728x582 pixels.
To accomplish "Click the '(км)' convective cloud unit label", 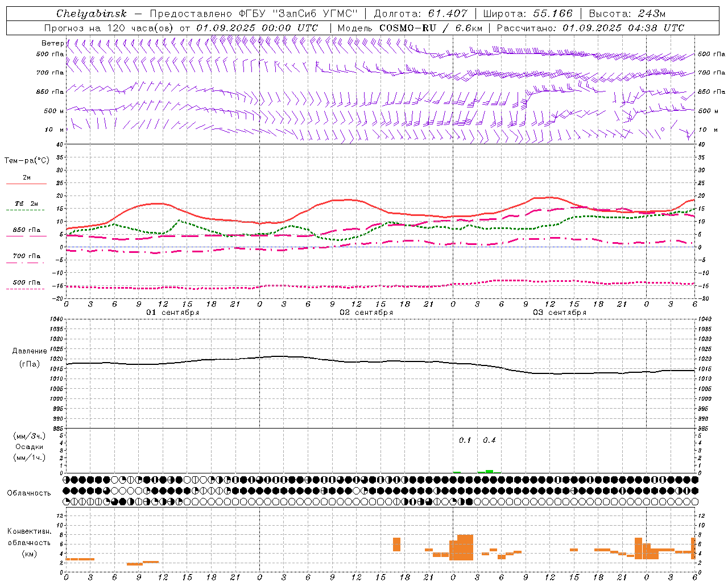I will (x=30, y=554).
